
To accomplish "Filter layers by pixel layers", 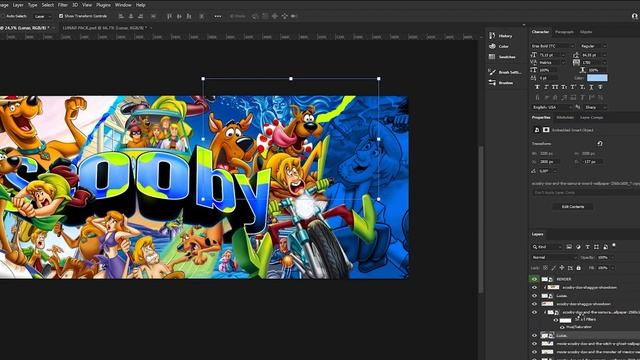I will click(x=569, y=247).
